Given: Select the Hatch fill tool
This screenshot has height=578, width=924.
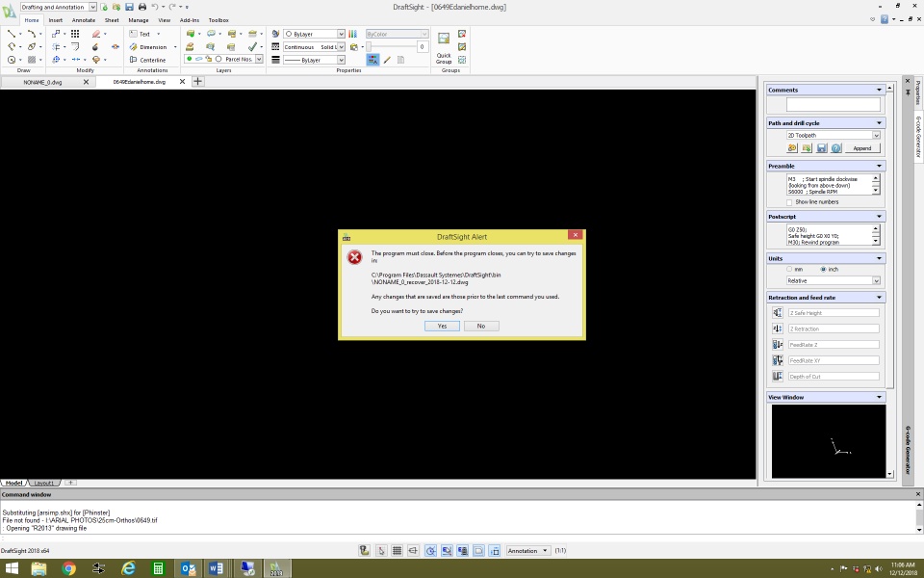Looking at the screenshot, I should point(32,60).
